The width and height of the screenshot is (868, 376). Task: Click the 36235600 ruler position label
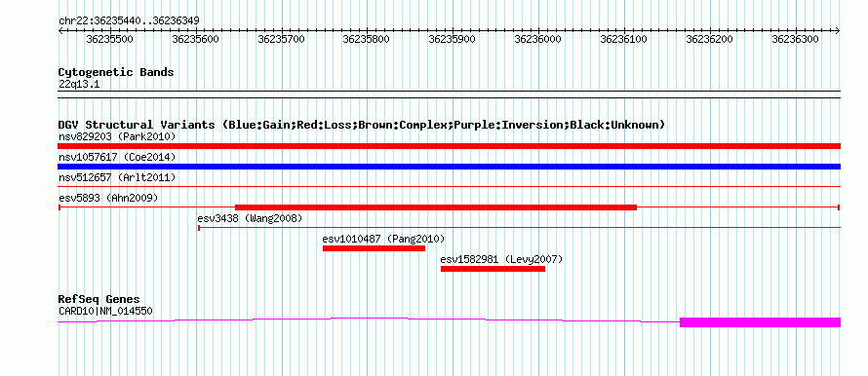click(195, 39)
